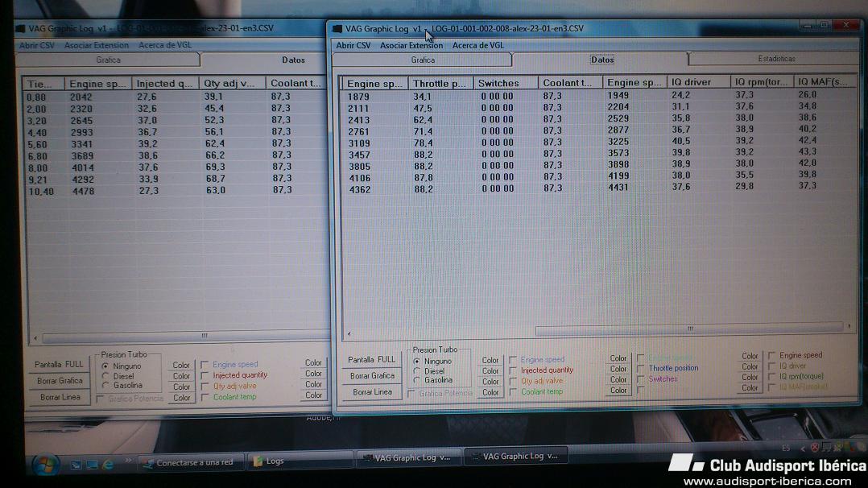The image size is (868, 488).
Task: Select the Datos tab in front window
Action: 601,60
